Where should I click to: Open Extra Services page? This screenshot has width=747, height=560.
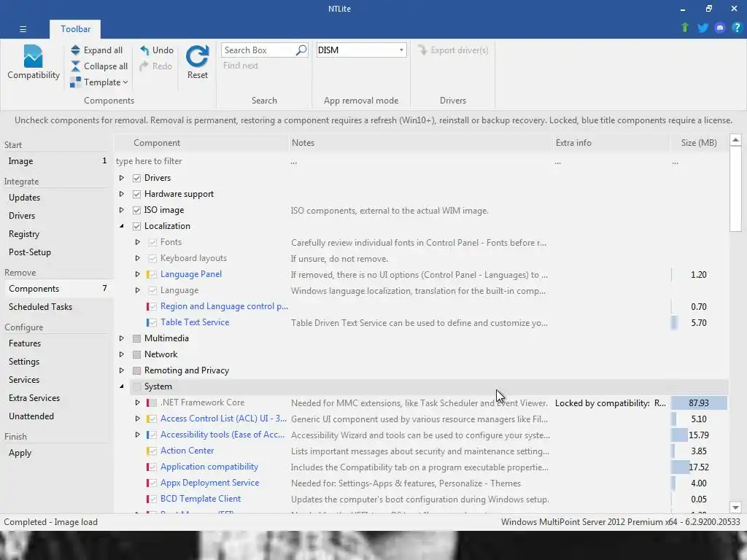click(56, 398)
